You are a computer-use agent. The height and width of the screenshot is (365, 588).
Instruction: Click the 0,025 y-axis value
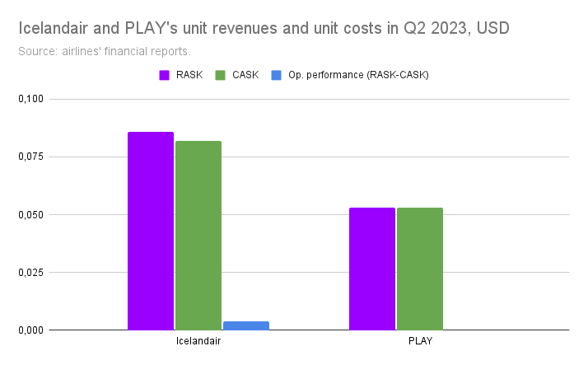point(30,273)
